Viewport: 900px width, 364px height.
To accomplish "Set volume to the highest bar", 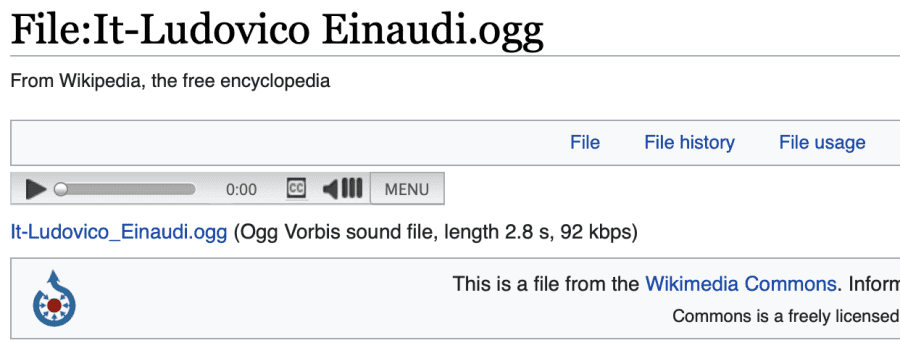I will coord(359,188).
